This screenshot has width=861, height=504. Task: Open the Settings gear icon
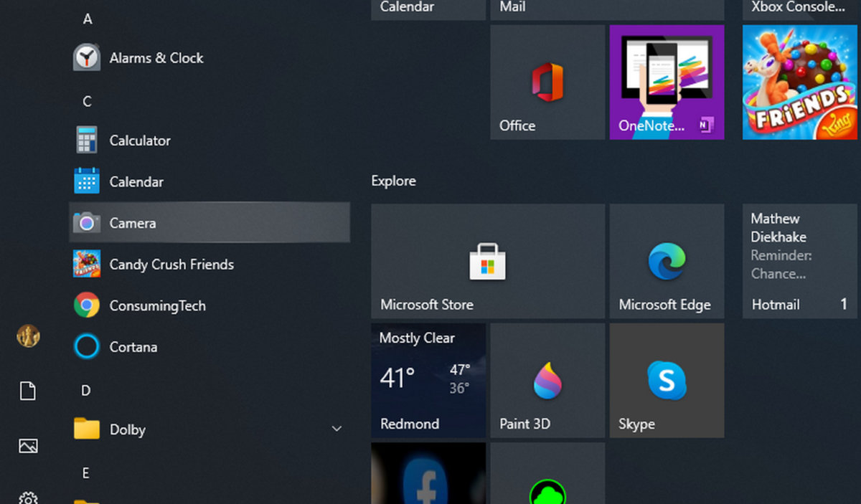(28, 498)
